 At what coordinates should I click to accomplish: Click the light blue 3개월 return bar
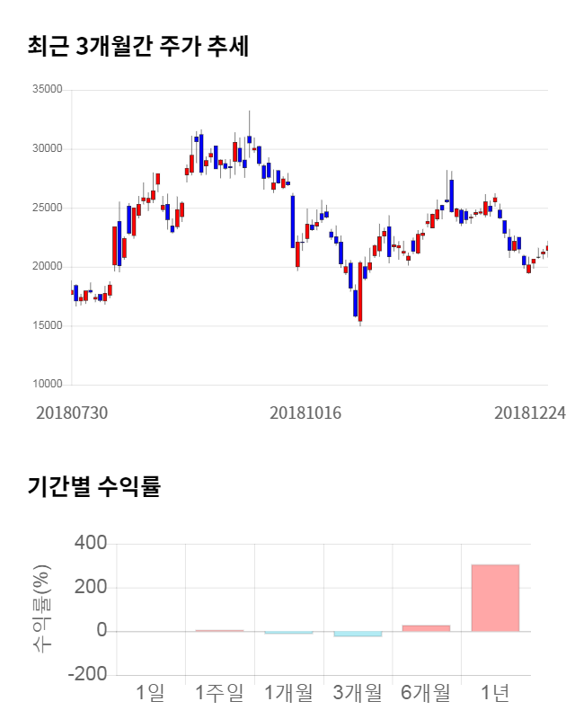click(358, 634)
